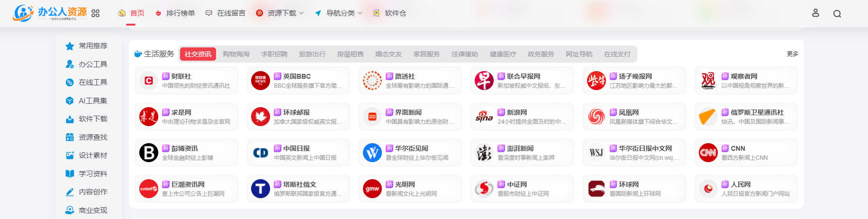
Task: Select 学习资料 in the sidebar
Action: click(87, 173)
